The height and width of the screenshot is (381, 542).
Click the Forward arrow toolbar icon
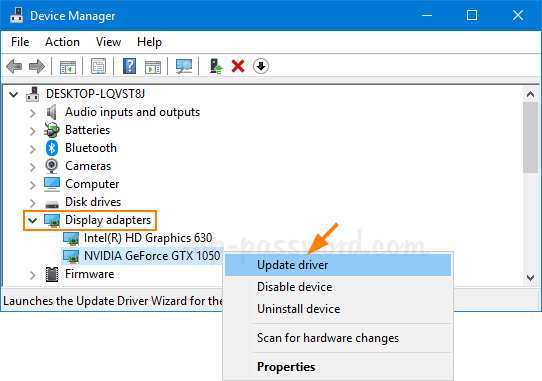[37, 66]
